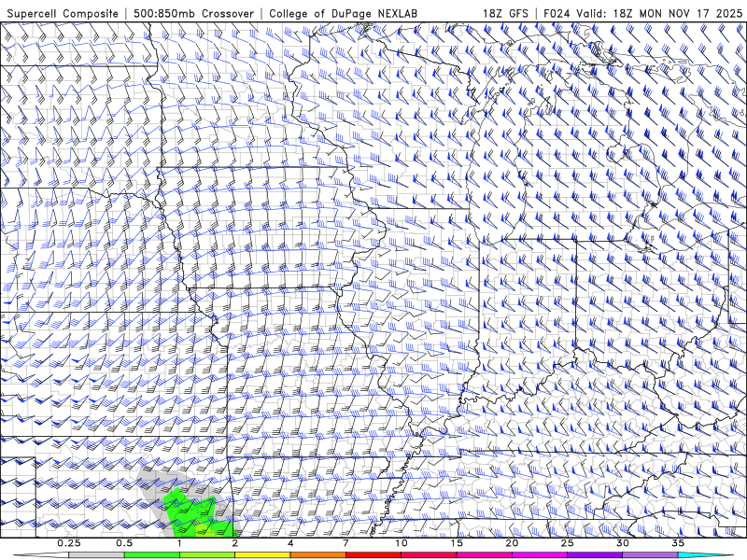Image resolution: width=747 pixels, height=560 pixels.
Task: Select the purple color bar segment after 25
Action: (595, 555)
